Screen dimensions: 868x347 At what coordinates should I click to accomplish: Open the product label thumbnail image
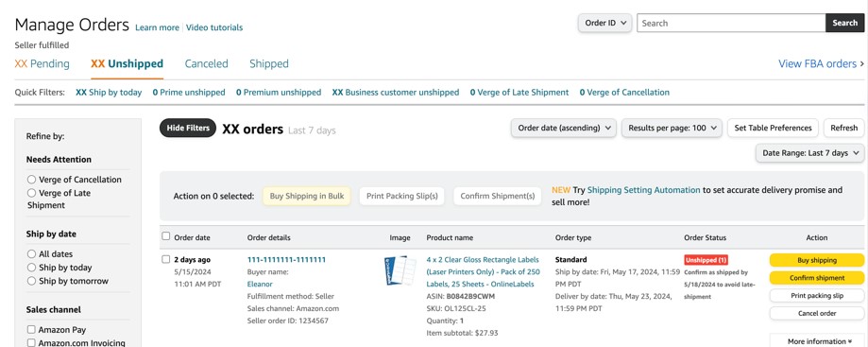(400, 270)
